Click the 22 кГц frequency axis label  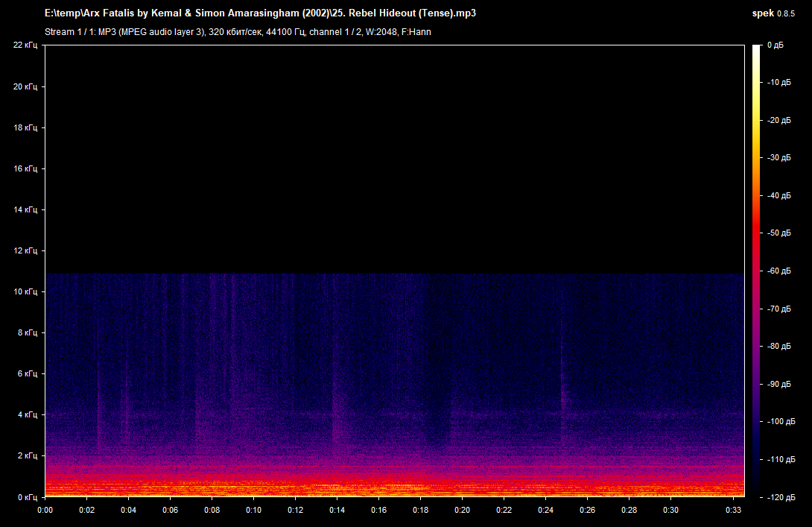click(25, 45)
